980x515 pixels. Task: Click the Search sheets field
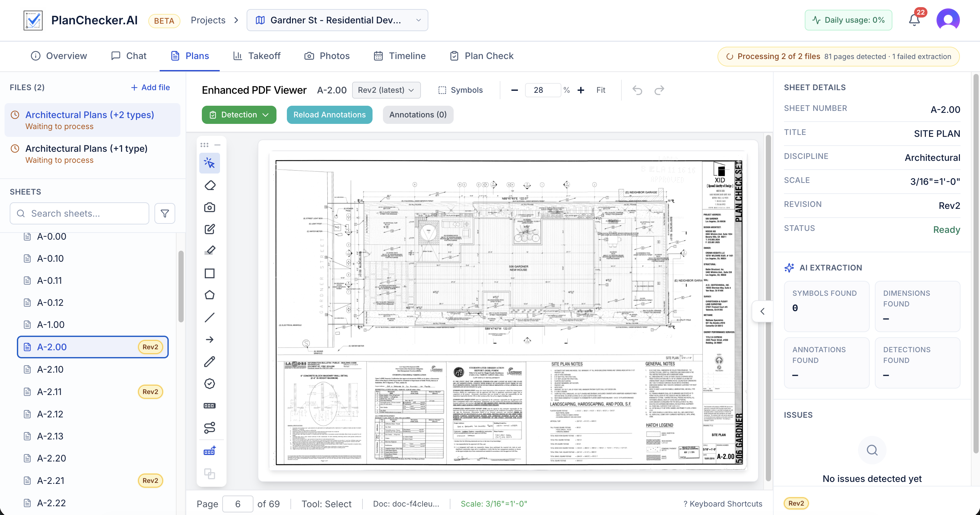(x=80, y=213)
